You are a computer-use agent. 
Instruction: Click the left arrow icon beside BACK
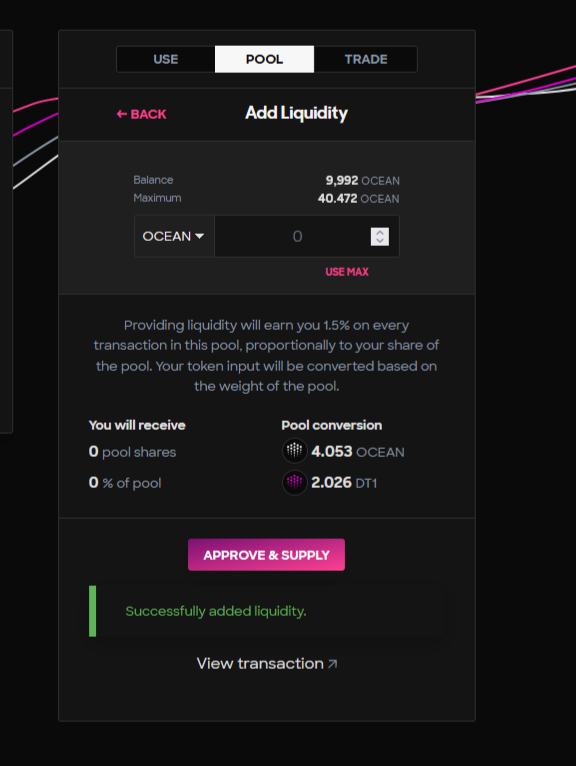pyautogui.click(x=122, y=114)
